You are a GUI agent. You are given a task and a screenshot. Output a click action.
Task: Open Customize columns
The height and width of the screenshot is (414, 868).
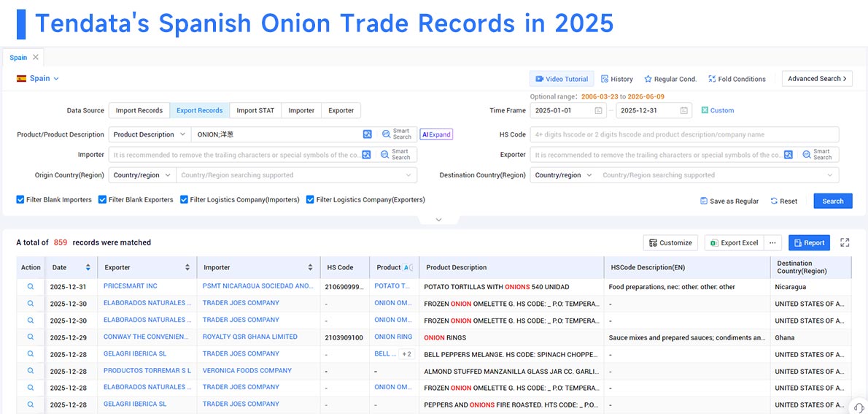pos(670,242)
